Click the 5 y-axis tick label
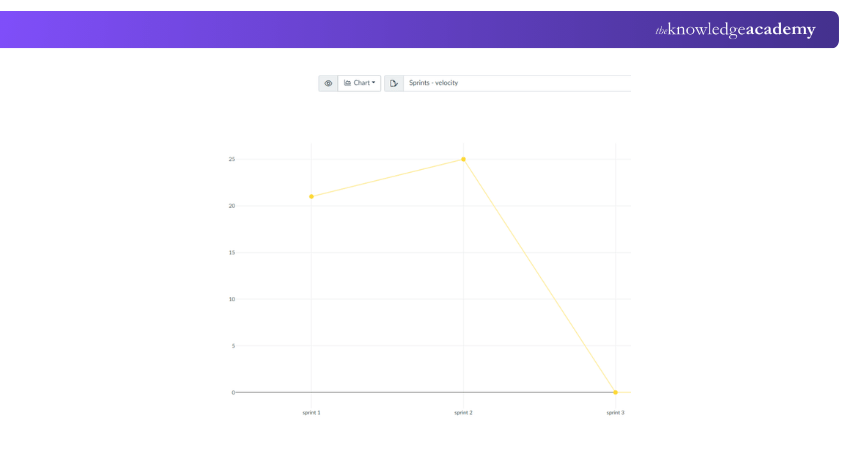 click(x=234, y=346)
